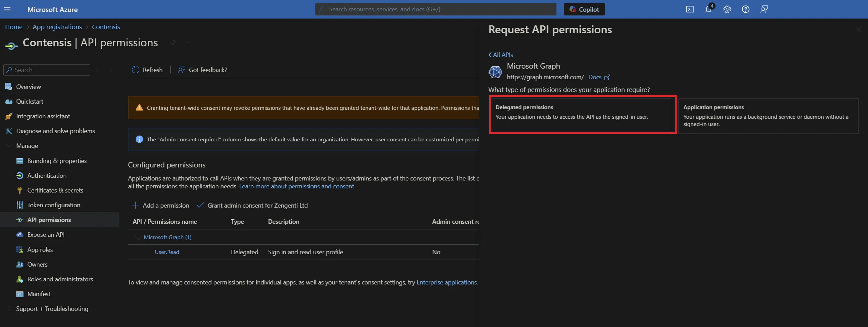868x327 pixels.
Task: Open Integration assistant
Action: pos(43,116)
